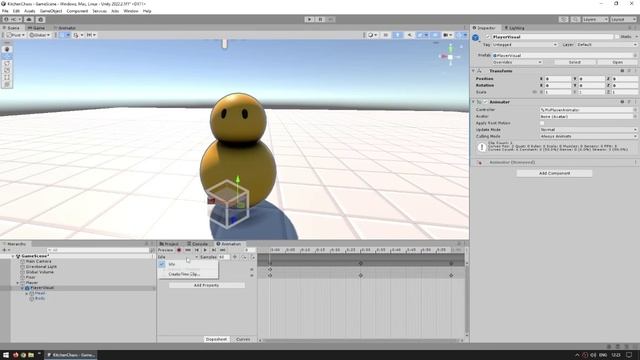640x360 pixels.
Task: Go to next keyframe in animation
Action: tap(214, 250)
